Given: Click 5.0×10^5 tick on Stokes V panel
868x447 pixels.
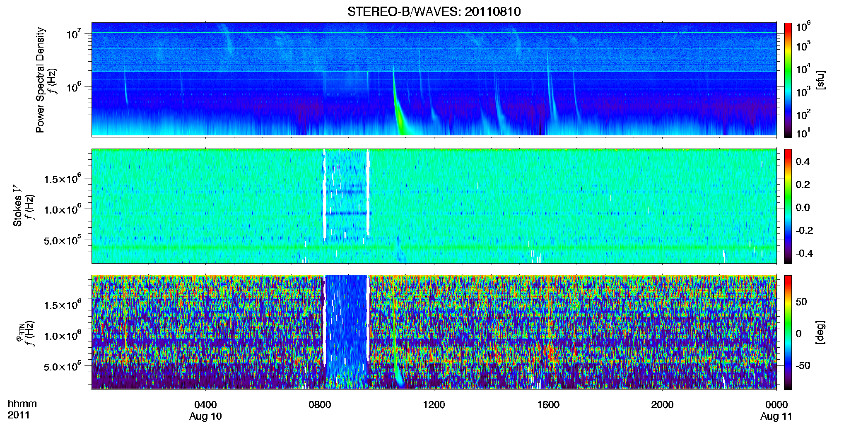Looking at the screenshot, I should (63, 240).
